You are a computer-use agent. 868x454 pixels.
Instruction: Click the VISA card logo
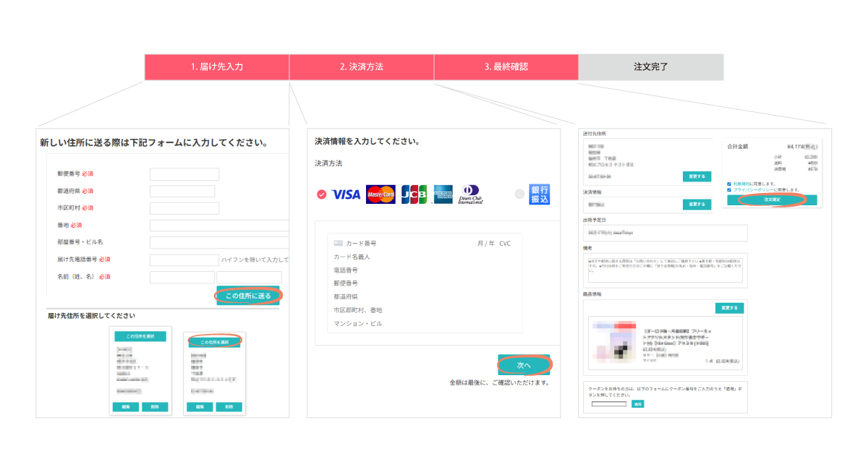tap(346, 194)
